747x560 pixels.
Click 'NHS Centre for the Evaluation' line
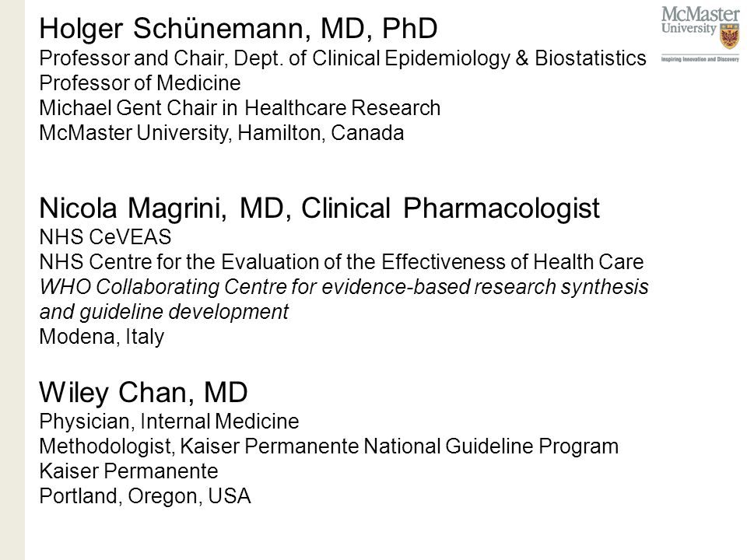coord(341,262)
